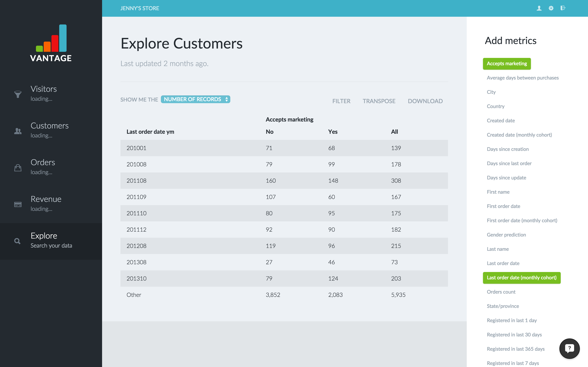Open the Revenue menu item
Image resolution: width=588 pixels, height=367 pixels.
[46, 199]
